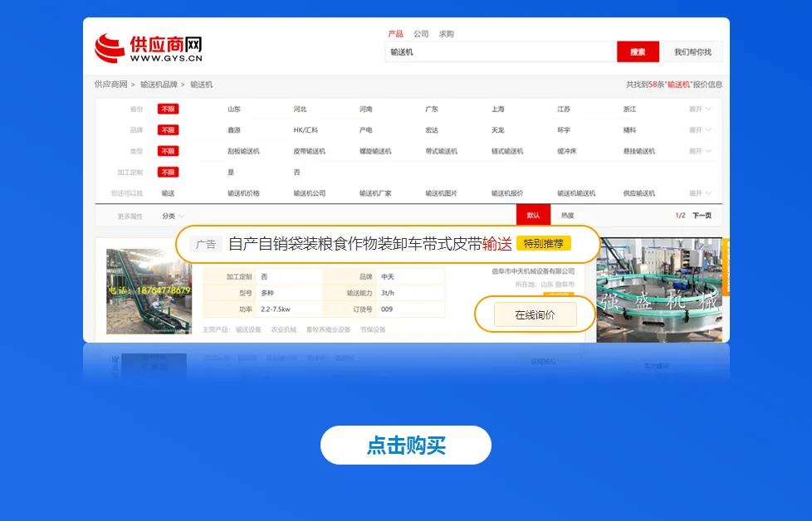Open the conveyor belt product thumbnail
812x521 pixels.
tap(149, 291)
